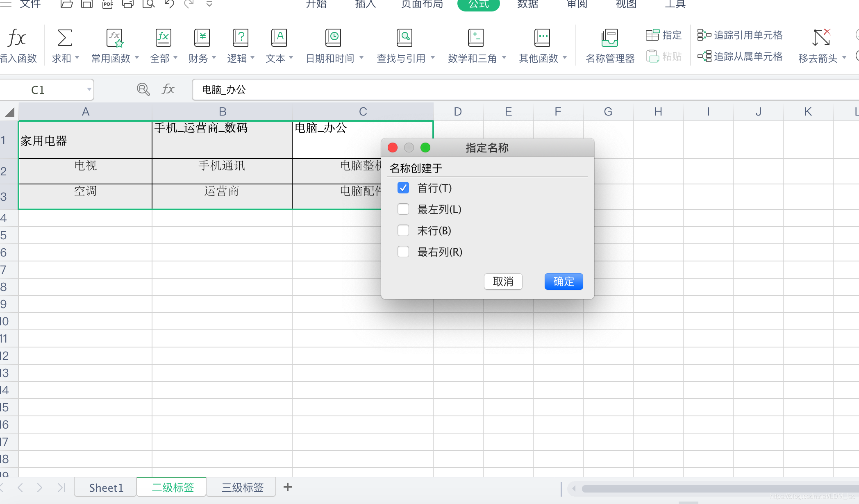The width and height of the screenshot is (859, 504).
Task: Click the zoom magnifier beside formula bar
Action: coord(143,89)
